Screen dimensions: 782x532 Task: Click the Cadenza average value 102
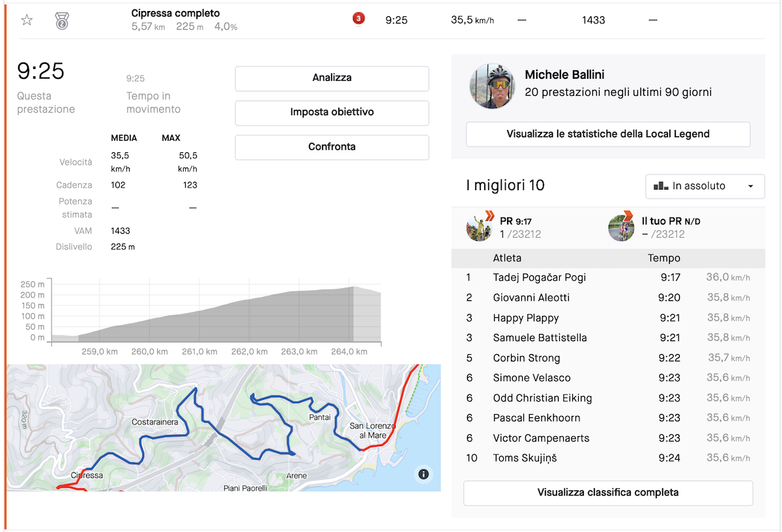tap(118, 185)
